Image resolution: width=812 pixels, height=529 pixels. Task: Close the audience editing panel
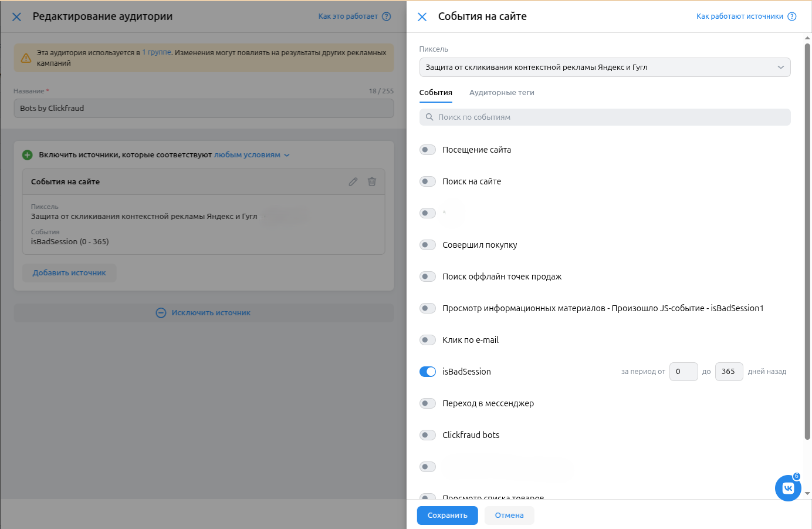coord(16,17)
